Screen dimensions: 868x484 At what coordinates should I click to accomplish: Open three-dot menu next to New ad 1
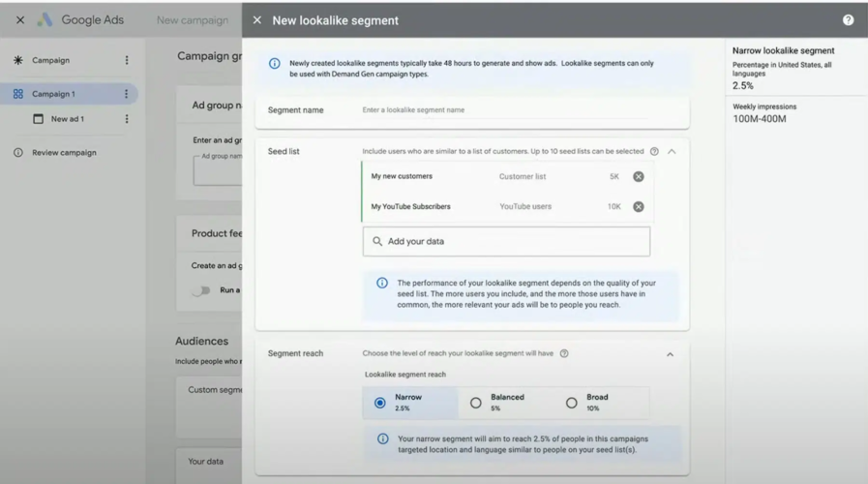(x=127, y=119)
